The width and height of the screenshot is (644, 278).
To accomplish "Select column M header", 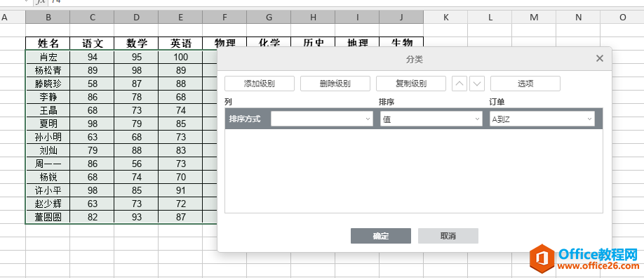I will coord(534,18).
